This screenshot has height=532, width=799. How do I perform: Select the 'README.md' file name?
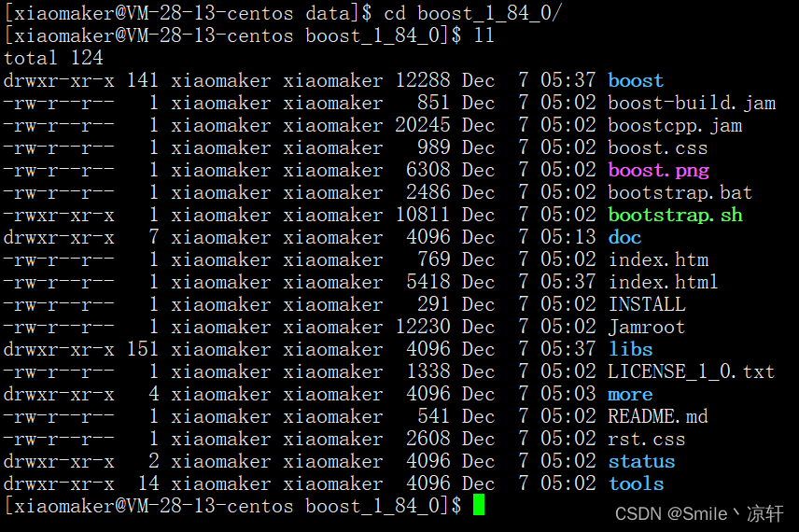click(x=658, y=417)
